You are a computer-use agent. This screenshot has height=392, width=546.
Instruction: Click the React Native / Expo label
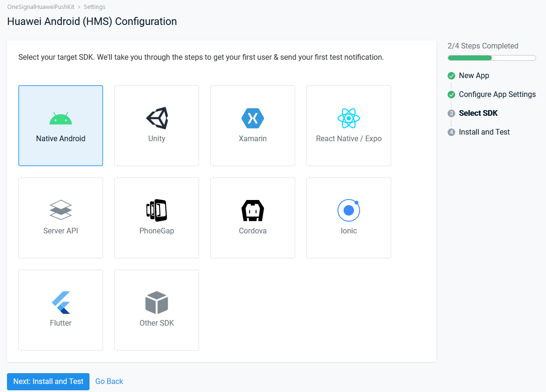(349, 138)
